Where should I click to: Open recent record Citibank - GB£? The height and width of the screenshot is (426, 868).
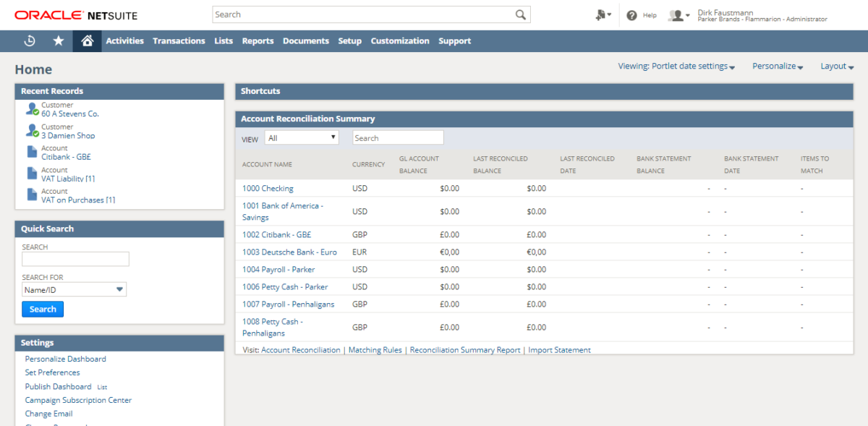[x=66, y=157]
